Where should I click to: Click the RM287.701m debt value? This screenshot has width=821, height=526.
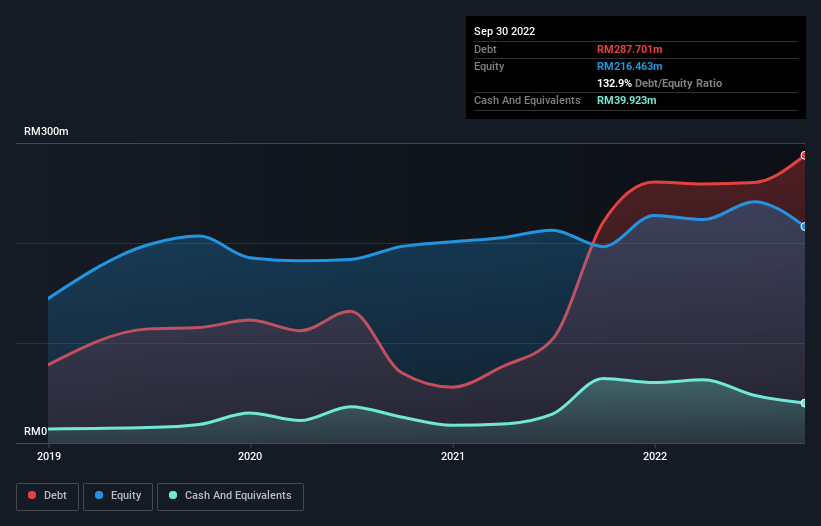pyautogui.click(x=629, y=49)
